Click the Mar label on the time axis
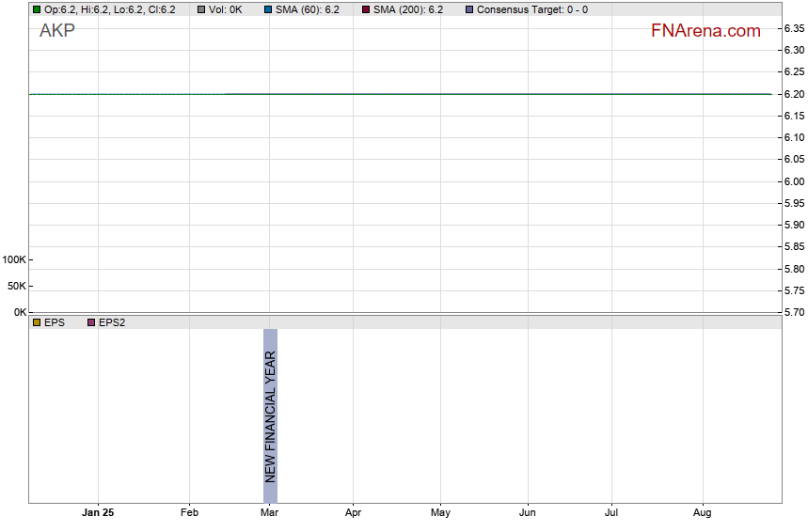The width and height of the screenshot is (808, 532). pyautogui.click(x=270, y=513)
